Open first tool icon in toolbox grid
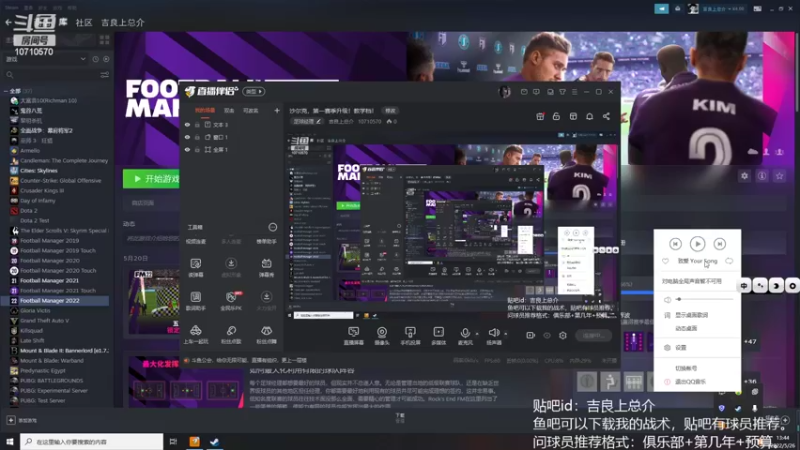Screen dimensions: 800x450 point(195,267)
